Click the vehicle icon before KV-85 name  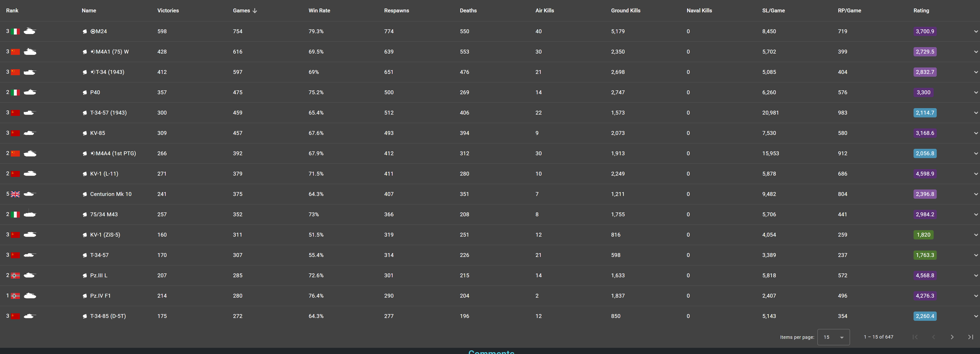[x=84, y=133]
